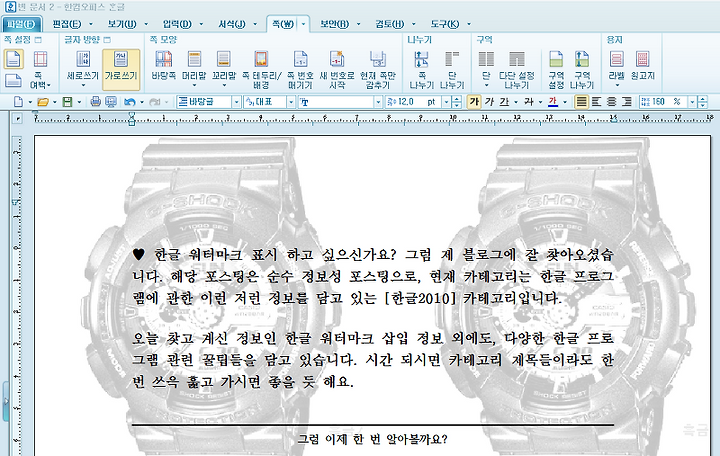Undo last action
The width and height of the screenshot is (720, 456).
coord(130,101)
